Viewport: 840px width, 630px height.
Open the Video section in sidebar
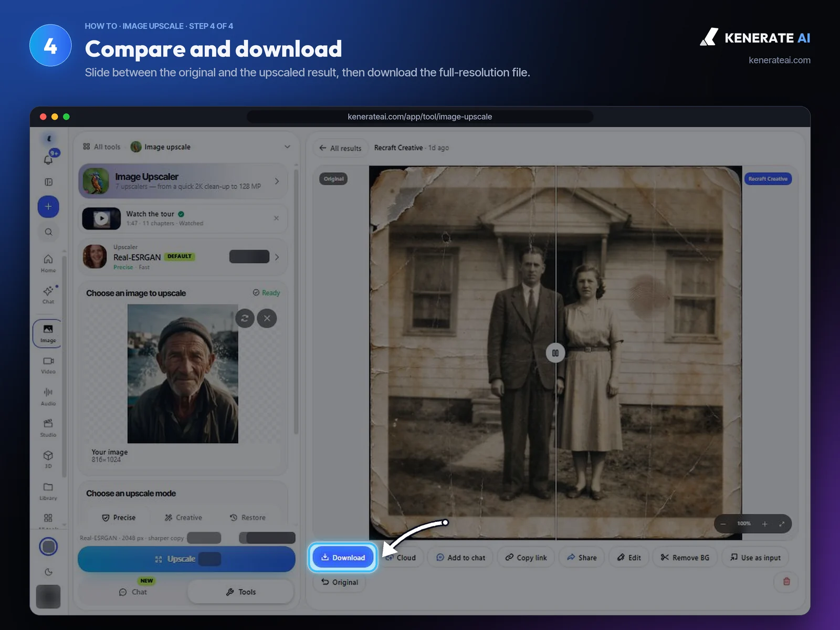[48, 365]
